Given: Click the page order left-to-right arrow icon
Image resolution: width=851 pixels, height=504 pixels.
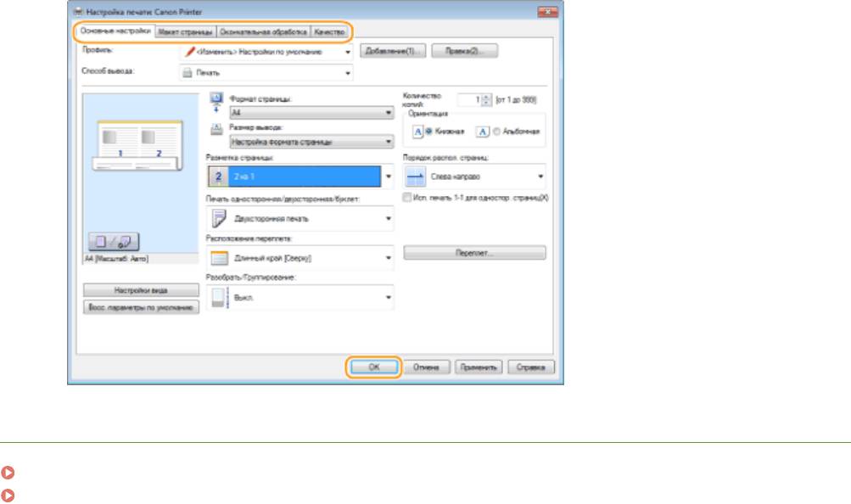Looking at the screenshot, I should pos(414,176).
